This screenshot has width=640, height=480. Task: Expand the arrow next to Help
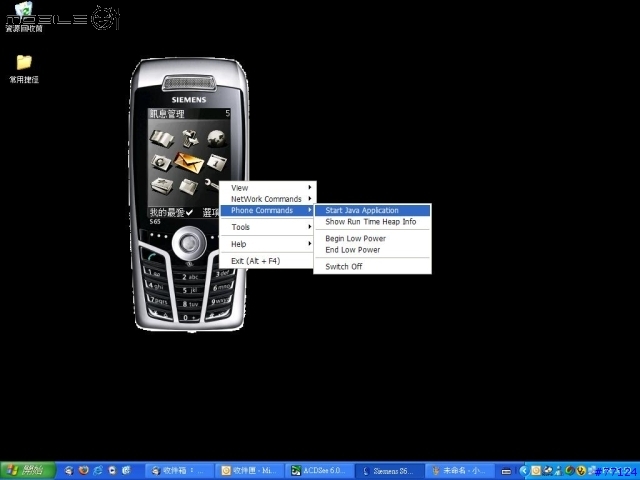310,244
